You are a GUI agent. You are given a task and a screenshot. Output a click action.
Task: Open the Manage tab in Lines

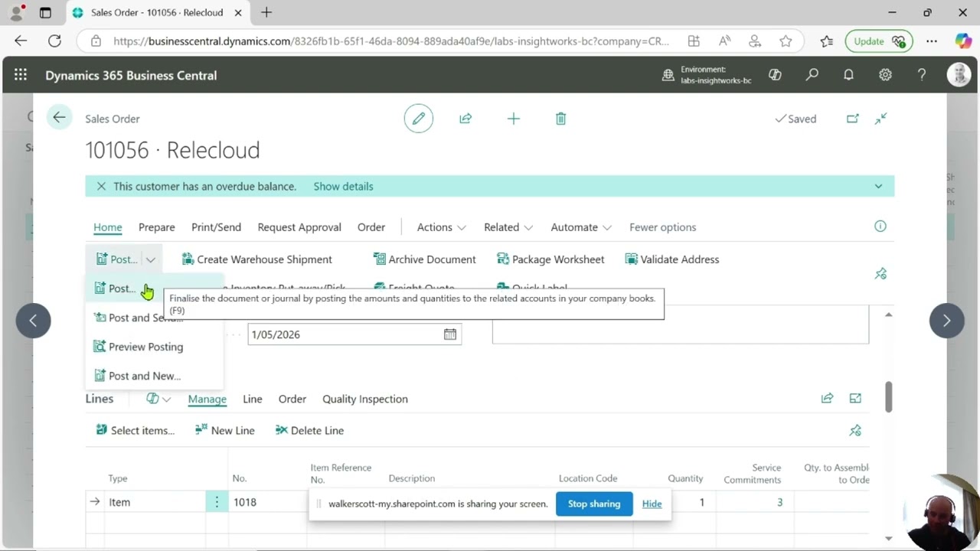pyautogui.click(x=207, y=399)
